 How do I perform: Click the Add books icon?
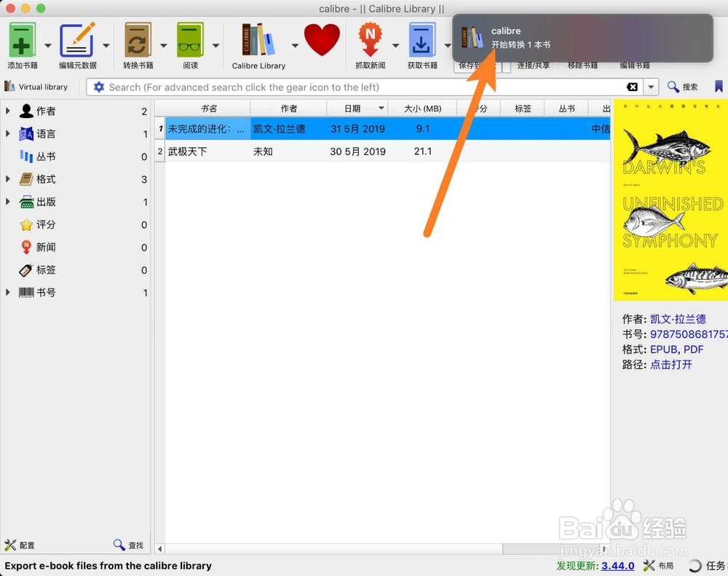coord(21,41)
